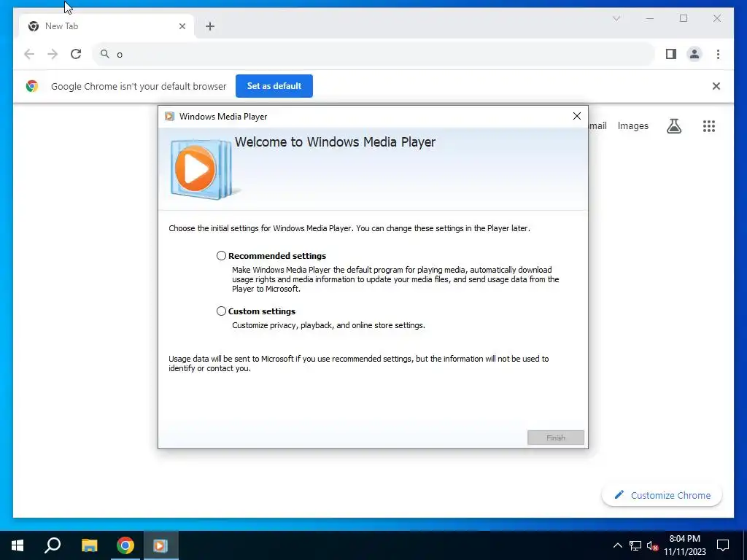
Task: Open the Windows Start menu
Action: [18, 545]
